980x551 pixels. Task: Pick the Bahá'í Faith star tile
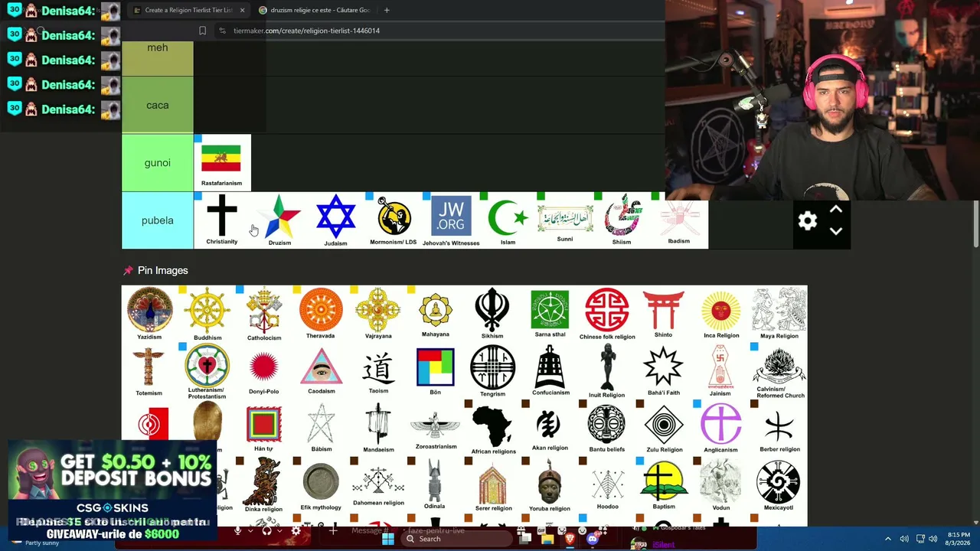(x=664, y=371)
